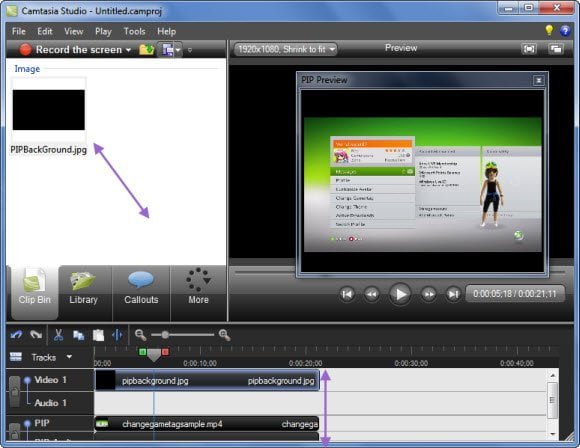
Task: Open the 1920x1080 Shrink to fit dropdown
Action: tap(286, 49)
